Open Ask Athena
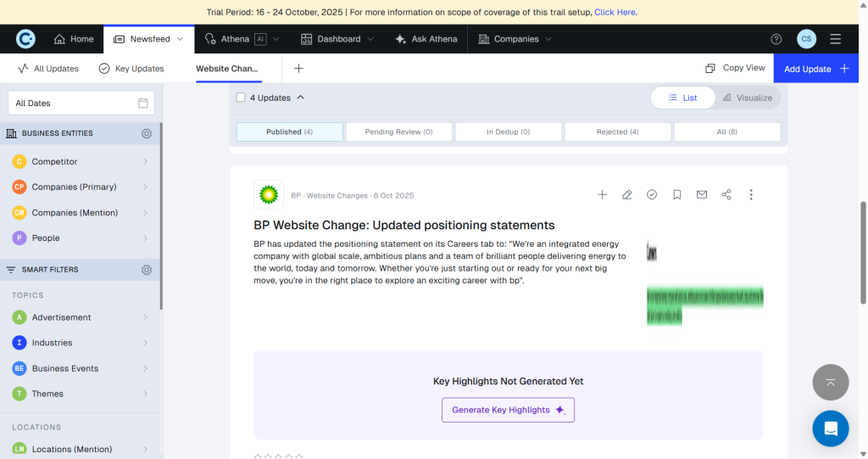 [426, 39]
